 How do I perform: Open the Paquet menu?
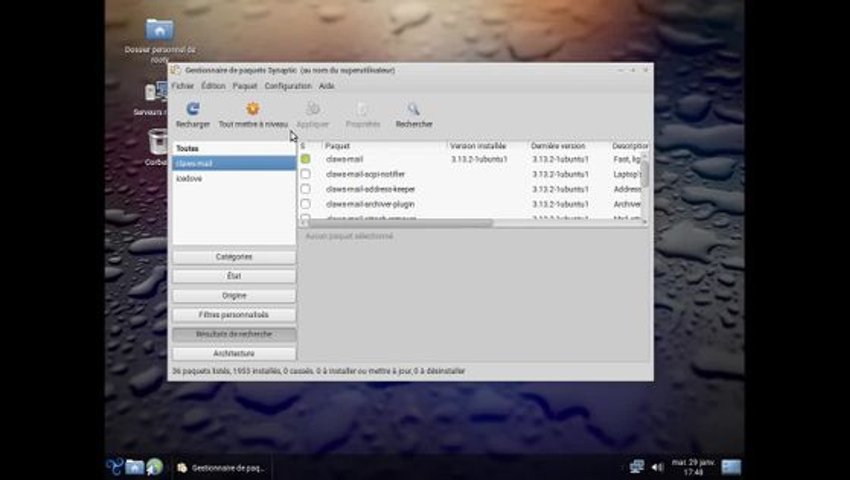point(245,86)
